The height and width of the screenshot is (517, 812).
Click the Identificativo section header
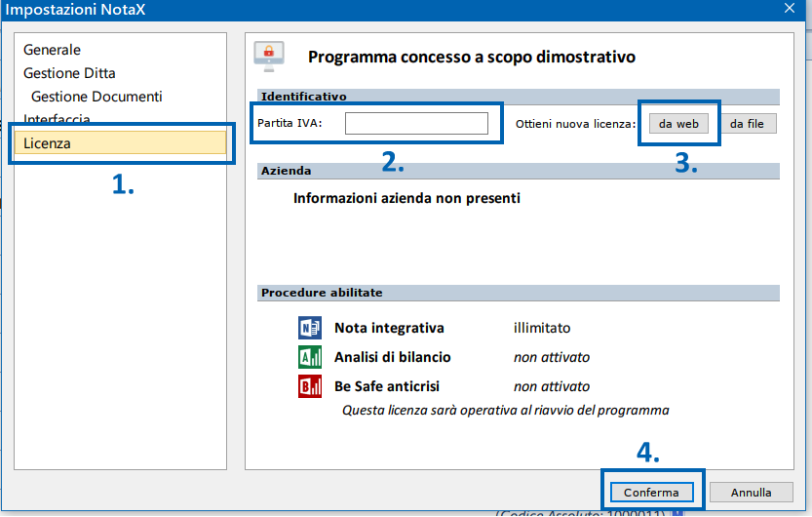point(518,97)
